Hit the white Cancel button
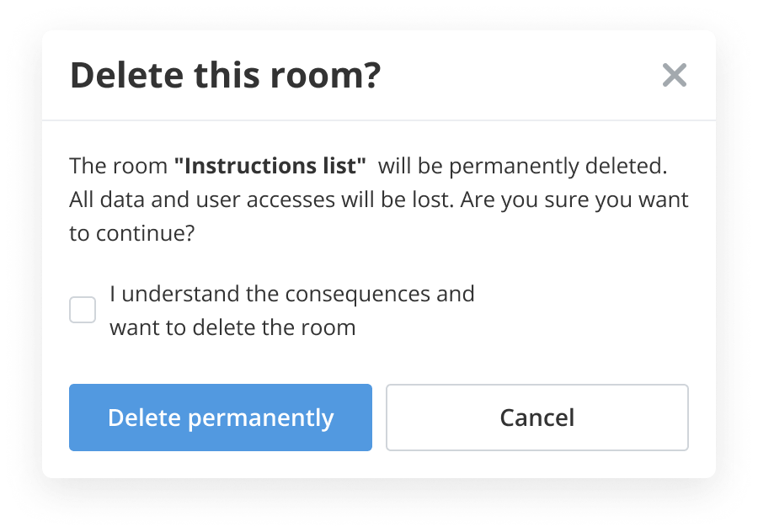 coord(536,418)
